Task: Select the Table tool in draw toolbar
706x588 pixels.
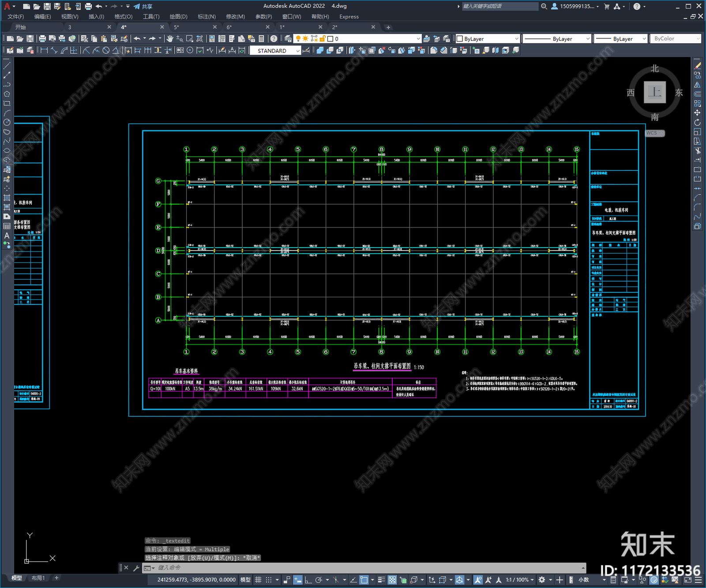Action: tap(7, 226)
